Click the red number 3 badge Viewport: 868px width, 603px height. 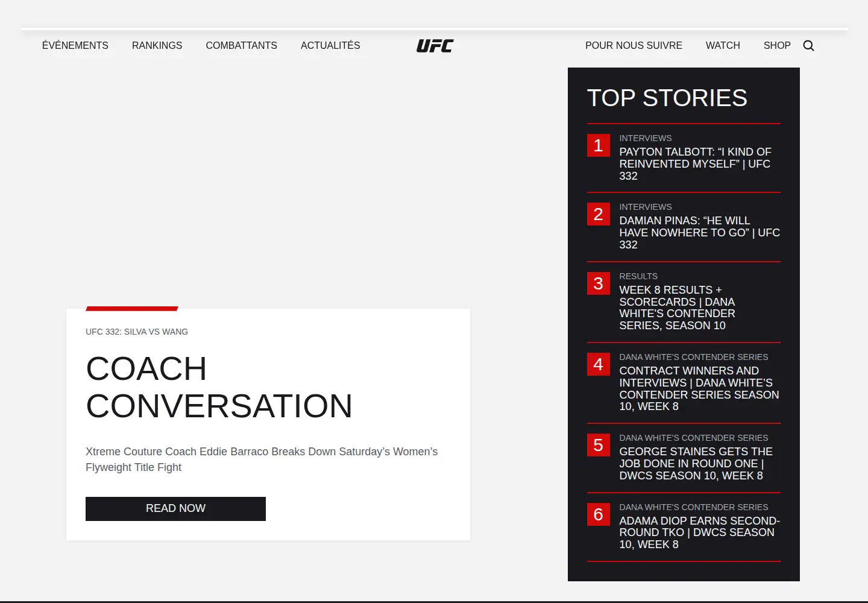pyautogui.click(x=599, y=283)
